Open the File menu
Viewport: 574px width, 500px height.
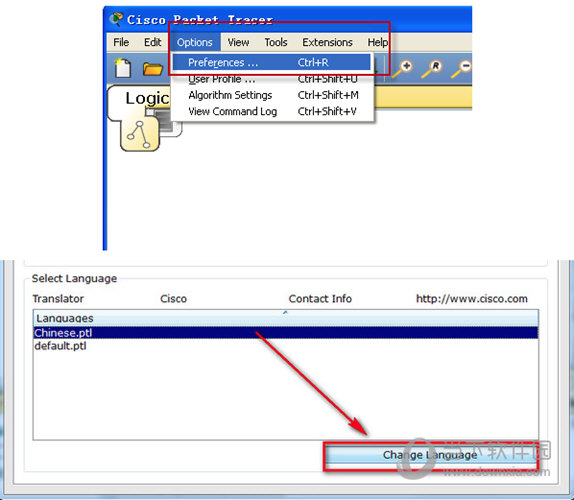click(x=121, y=42)
